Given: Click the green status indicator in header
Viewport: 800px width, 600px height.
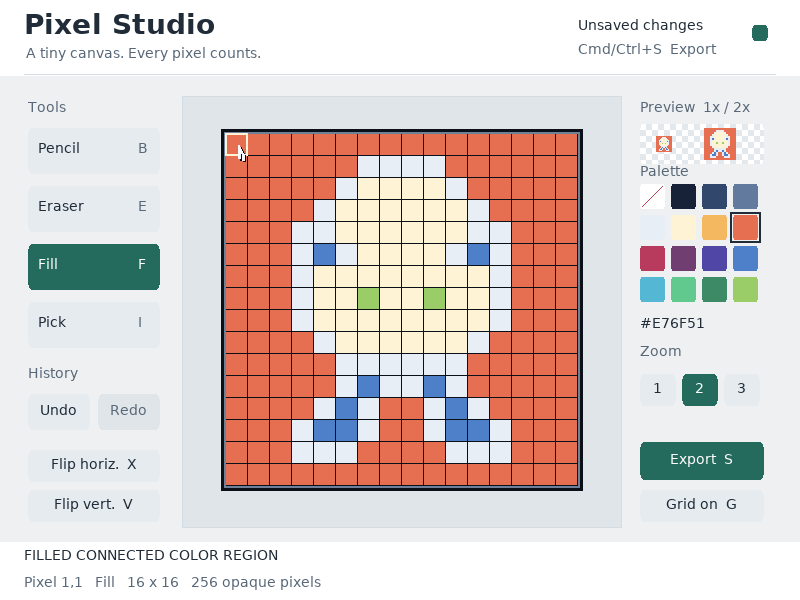Looking at the screenshot, I should coord(760,33).
